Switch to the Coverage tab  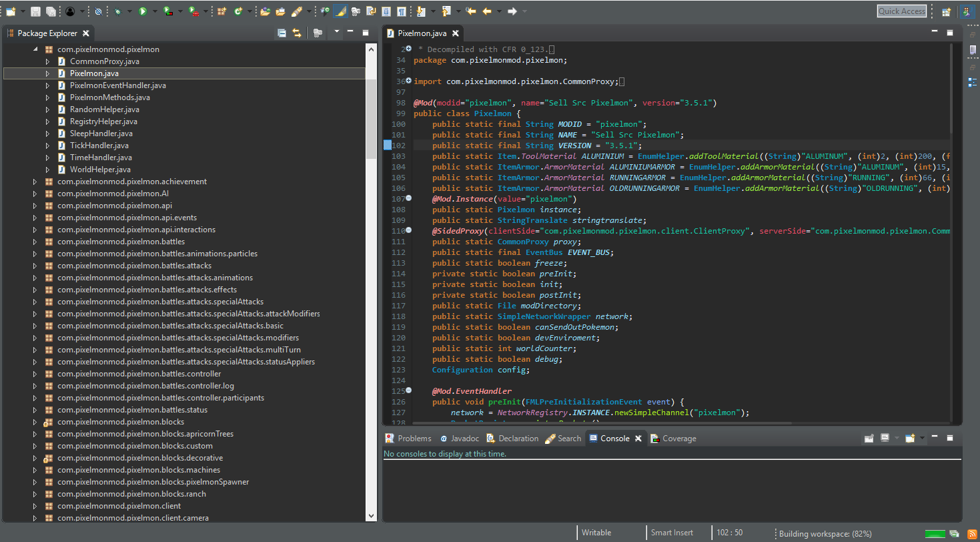click(673, 439)
